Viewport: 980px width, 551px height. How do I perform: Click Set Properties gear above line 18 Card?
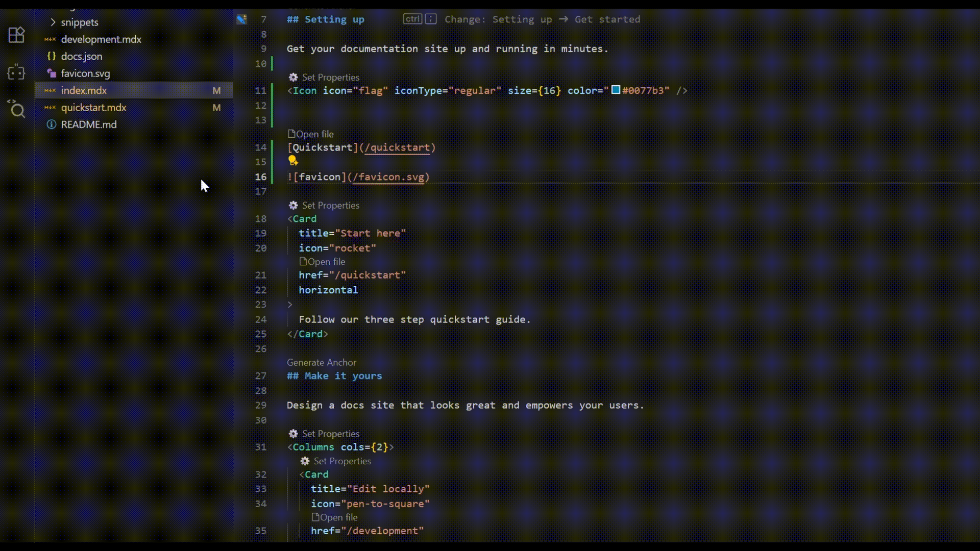(293, 205)
